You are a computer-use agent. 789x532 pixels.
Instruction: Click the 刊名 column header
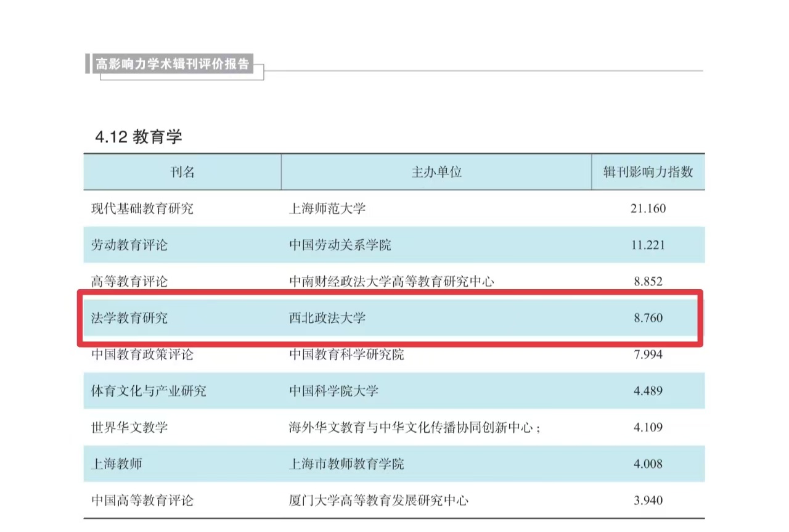click(182, 172)
